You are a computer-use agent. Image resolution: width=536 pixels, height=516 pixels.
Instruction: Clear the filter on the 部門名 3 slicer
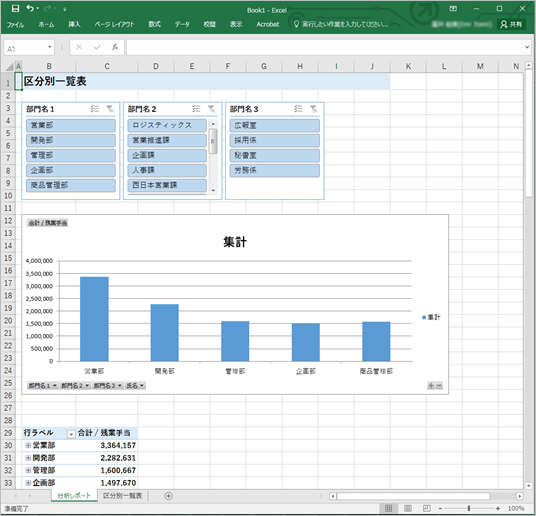(313, 109)
